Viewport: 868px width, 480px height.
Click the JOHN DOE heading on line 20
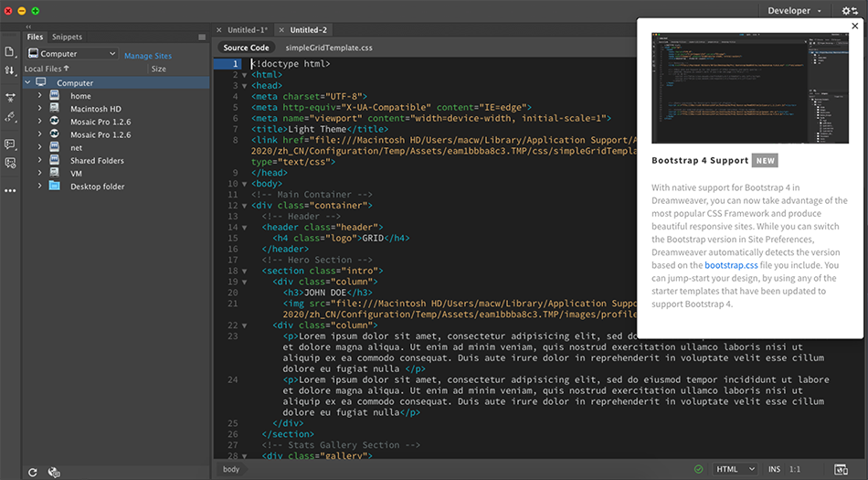pyautogui.click(x=325, y=293)
